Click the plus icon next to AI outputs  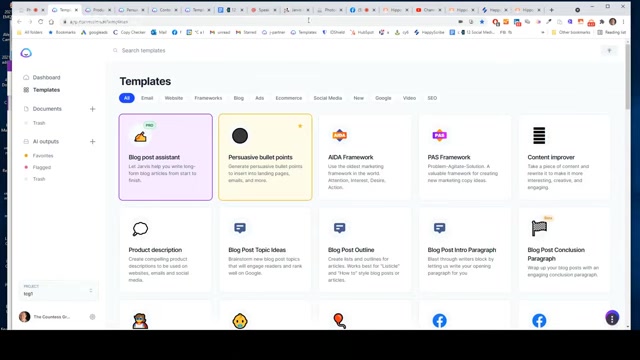point(93,142)
